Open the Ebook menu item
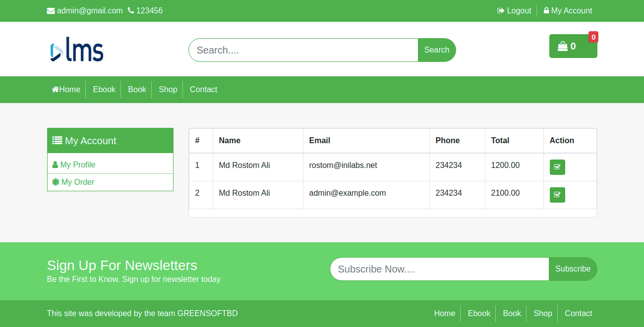 pos(104,89)
